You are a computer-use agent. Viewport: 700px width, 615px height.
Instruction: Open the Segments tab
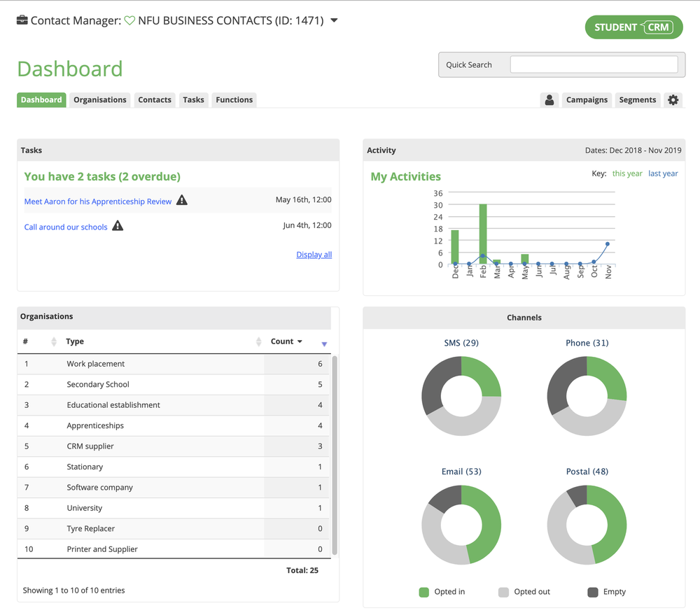pyautogui.click(x=637, y=99)
